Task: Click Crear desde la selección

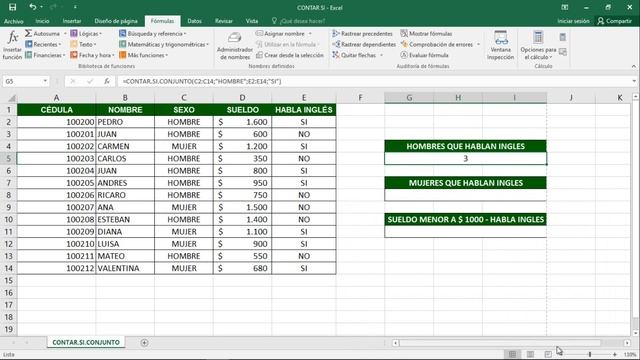Action: (290, 55)
